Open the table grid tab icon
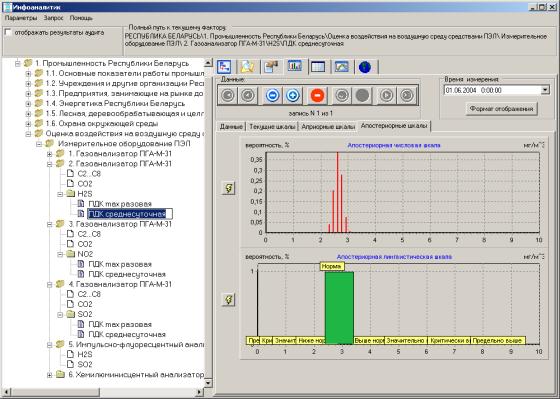Viewport: 560px width, 399px height. pyautogui.click(x=318, y=67)
